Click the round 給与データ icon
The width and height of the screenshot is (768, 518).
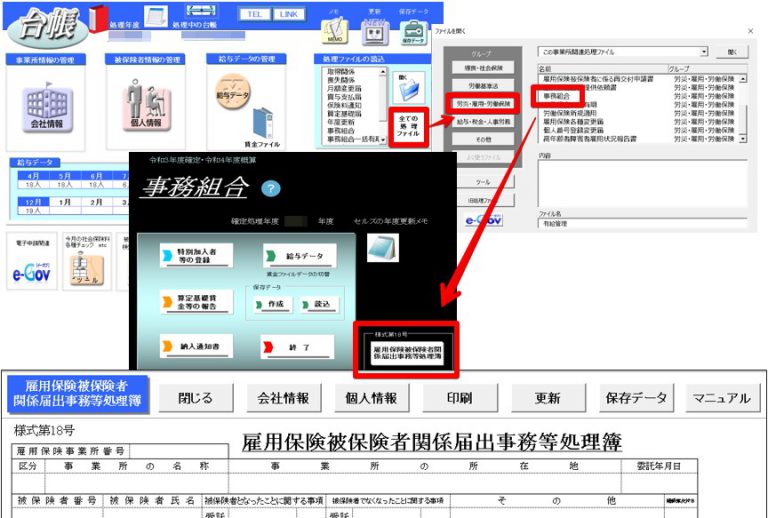[233, 92]
